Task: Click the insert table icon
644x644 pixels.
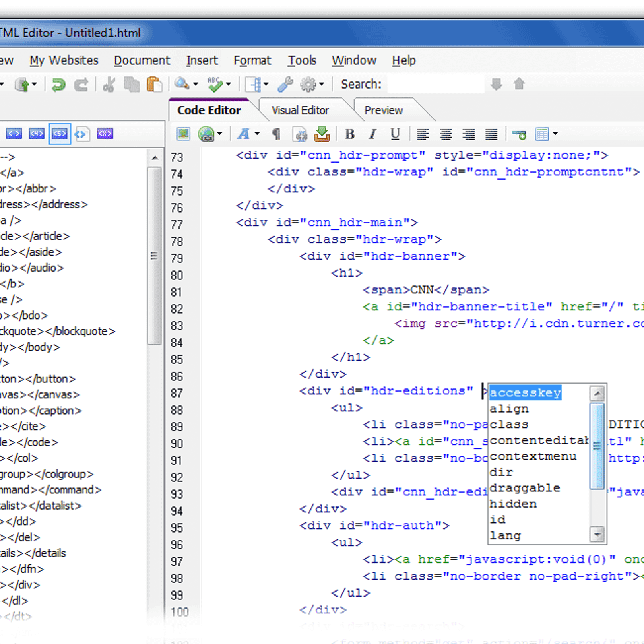Action: pyautogui.click(x=542, y=134)
